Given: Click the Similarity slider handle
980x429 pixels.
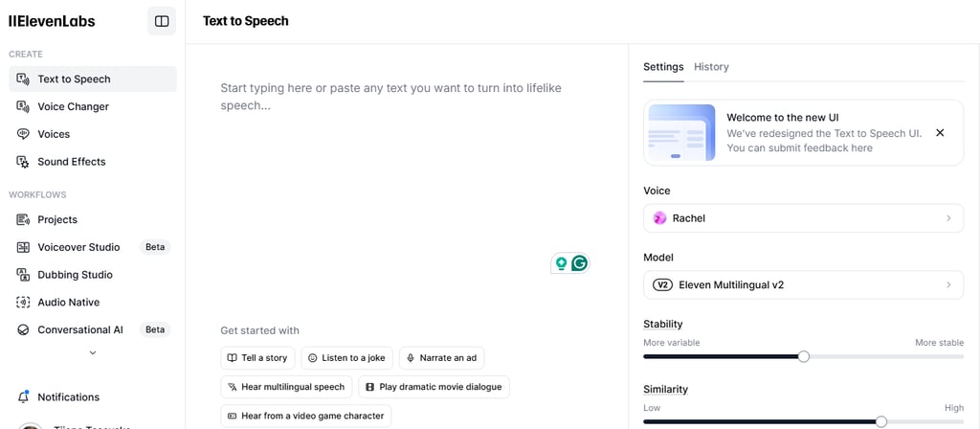Looking at the screenshot, I should (881, 421).
